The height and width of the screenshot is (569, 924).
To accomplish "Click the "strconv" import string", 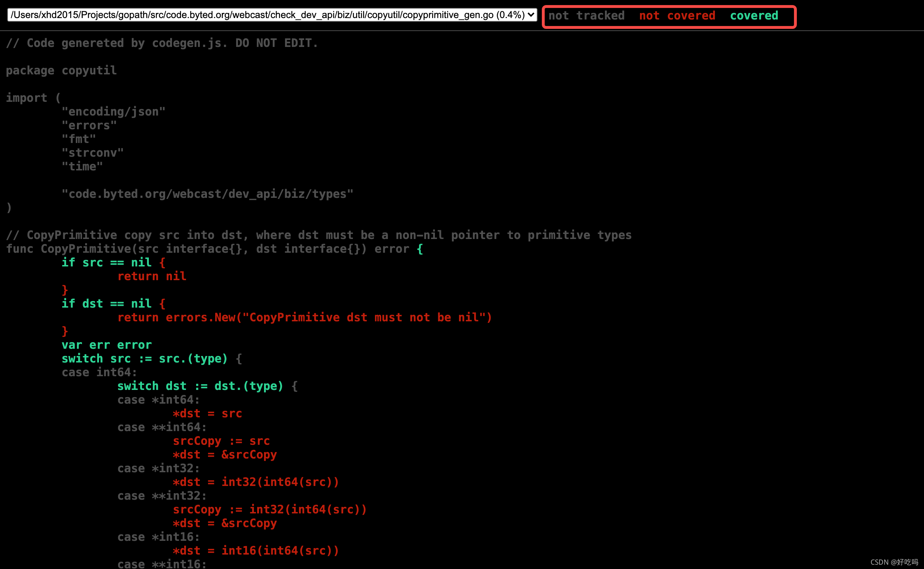I will click(92, 153).
